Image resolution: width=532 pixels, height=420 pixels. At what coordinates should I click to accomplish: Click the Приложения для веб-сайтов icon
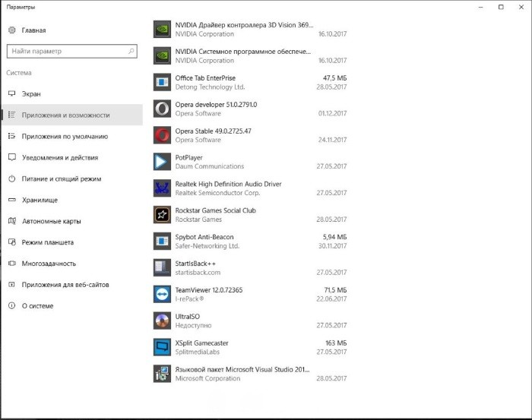12,284
